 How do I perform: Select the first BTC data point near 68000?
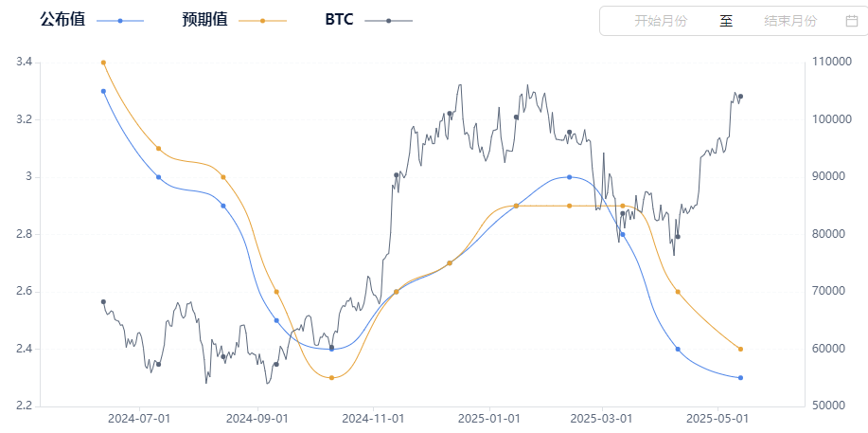tap(103, 301)
